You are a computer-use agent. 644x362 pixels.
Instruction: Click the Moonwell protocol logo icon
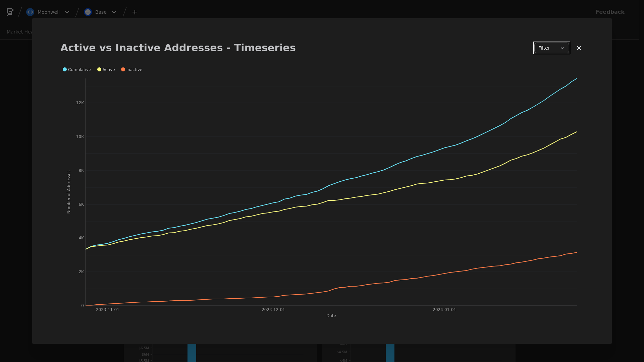point(30,12)
